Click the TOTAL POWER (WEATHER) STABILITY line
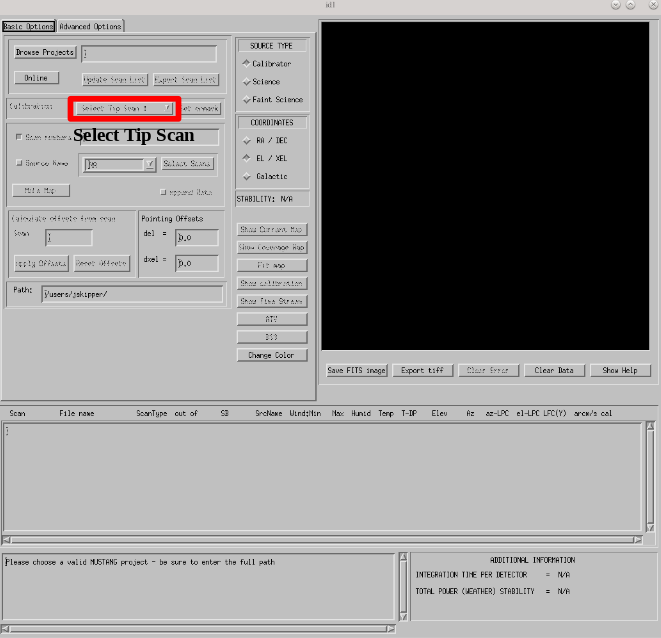Image resolution: width=661 pixels, height=638 pixels. [492, 591]
